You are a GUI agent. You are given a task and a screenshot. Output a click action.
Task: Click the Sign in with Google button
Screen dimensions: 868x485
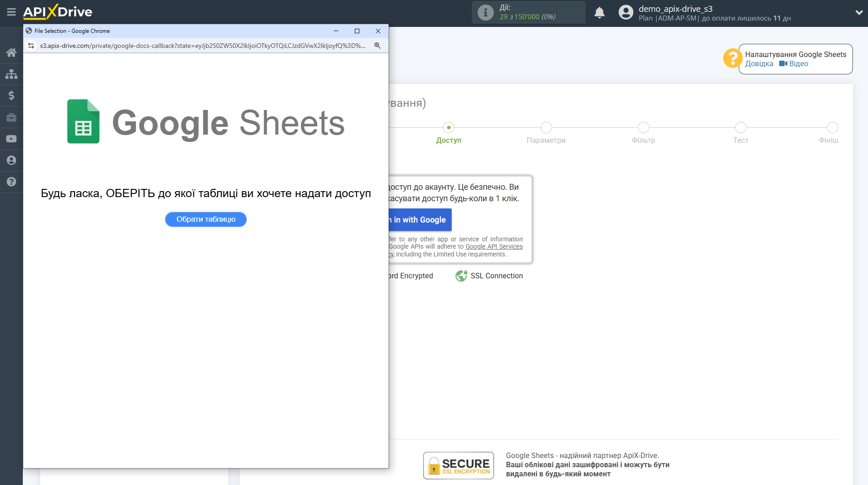click(x=420, y=220)
